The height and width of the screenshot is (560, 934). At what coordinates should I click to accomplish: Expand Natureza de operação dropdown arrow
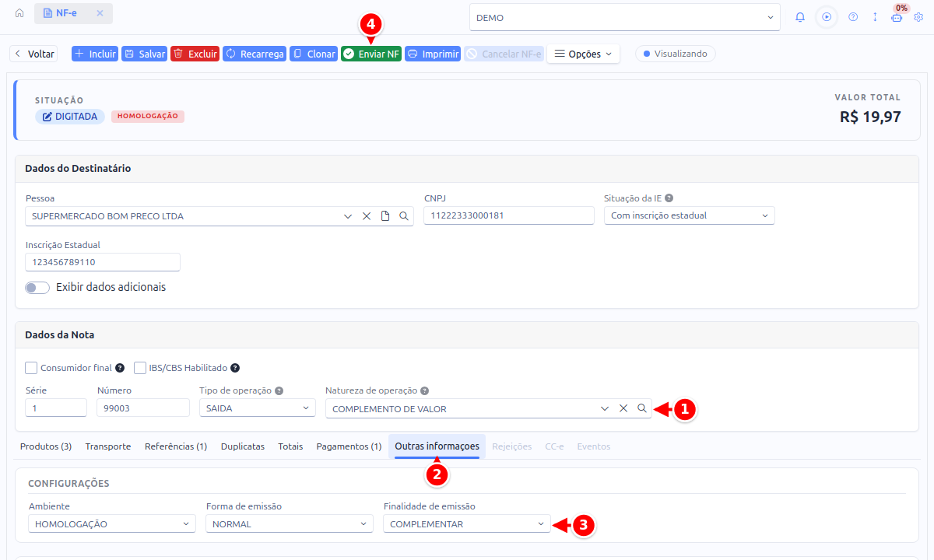(605, 408)
